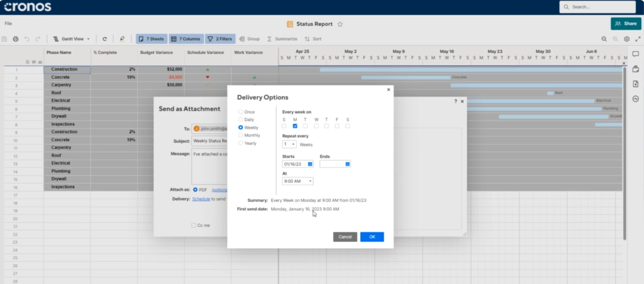Select the PDF attach-as radio button
The height and width of the screenshot is (284, 644).
195,190
